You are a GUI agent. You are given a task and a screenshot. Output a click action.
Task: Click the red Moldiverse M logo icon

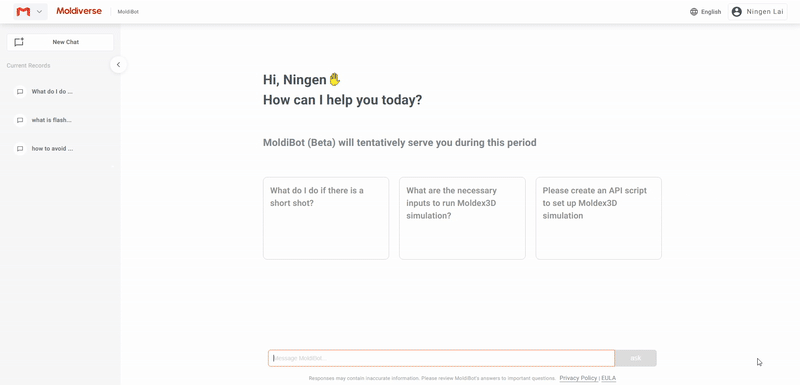23,12
